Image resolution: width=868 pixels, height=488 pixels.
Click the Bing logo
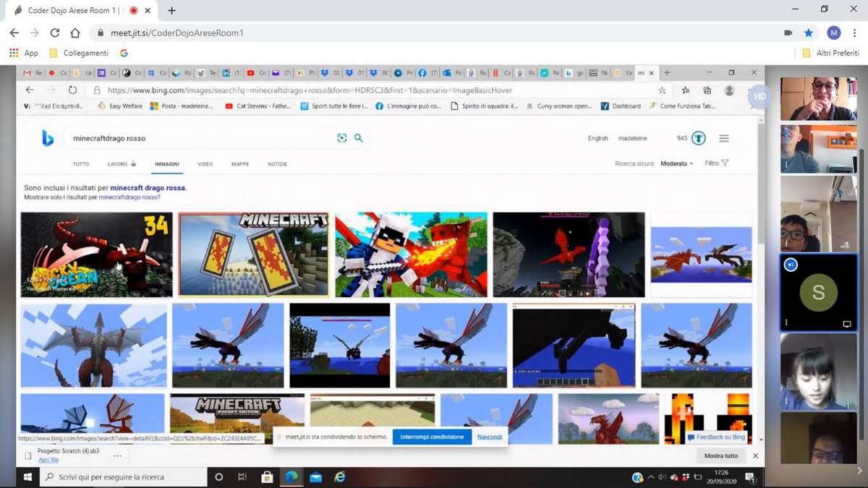click(48, 138)
